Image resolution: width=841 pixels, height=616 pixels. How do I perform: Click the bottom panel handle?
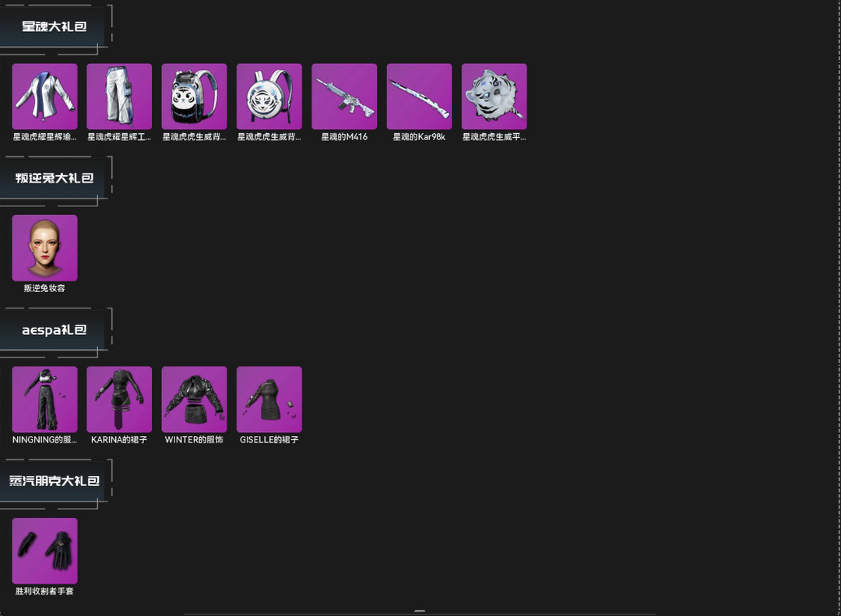coord(420,611)
